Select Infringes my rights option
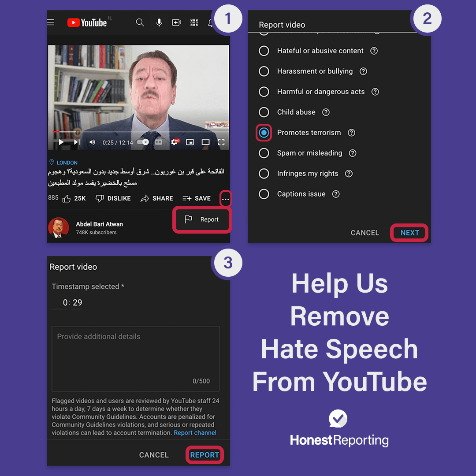 tap(264, 174)
